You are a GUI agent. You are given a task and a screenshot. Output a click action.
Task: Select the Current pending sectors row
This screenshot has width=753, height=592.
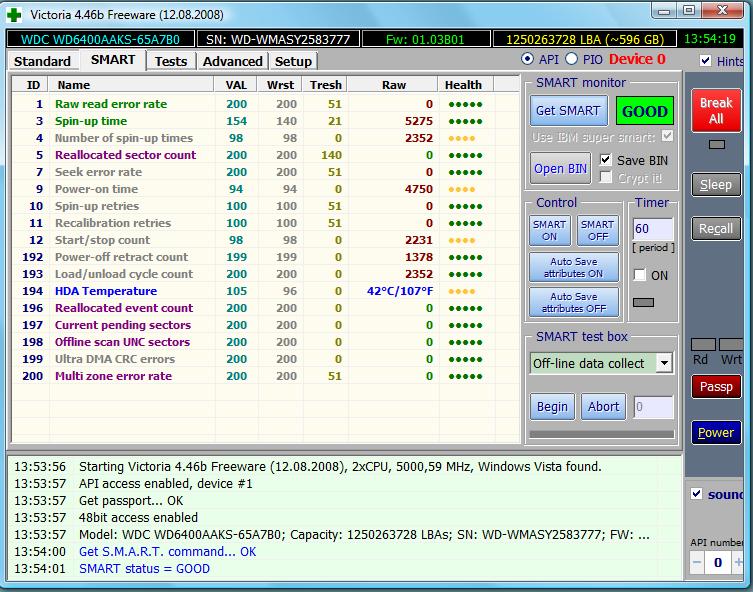point(266,325)
